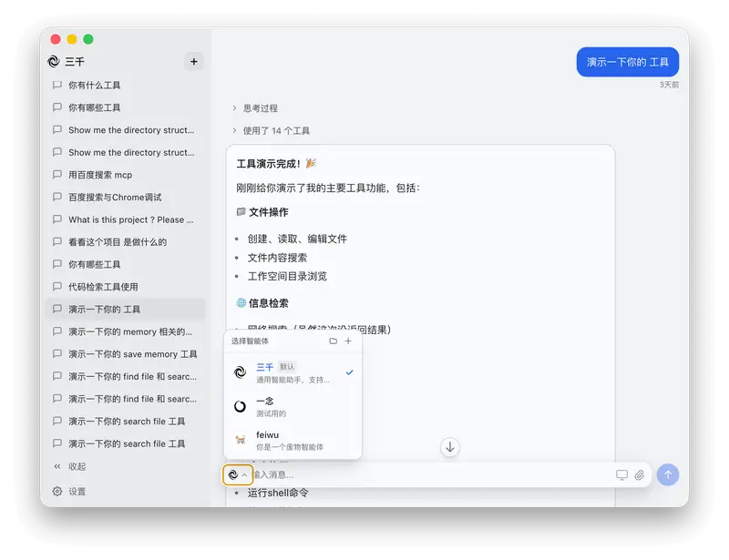This screenshot has height=560, width=729.
Task: Click the plus icon to create new agent
Action: click(350, 341)
